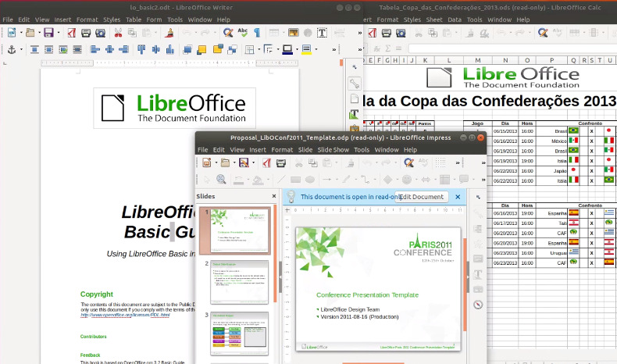The image size is (617, 364).
Task: Select column M header in Calc
Action: (477, 60)
